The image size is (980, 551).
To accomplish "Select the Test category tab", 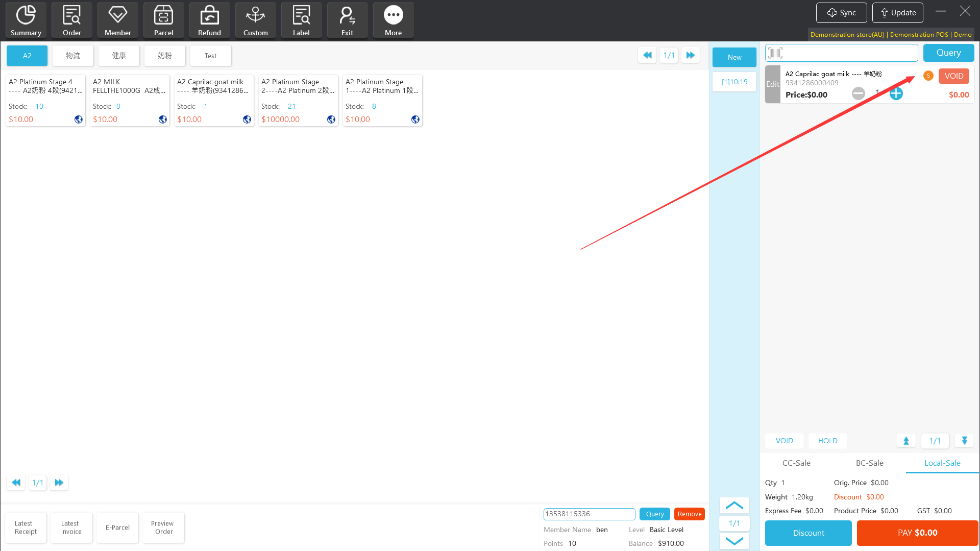I will pos(210,56).
